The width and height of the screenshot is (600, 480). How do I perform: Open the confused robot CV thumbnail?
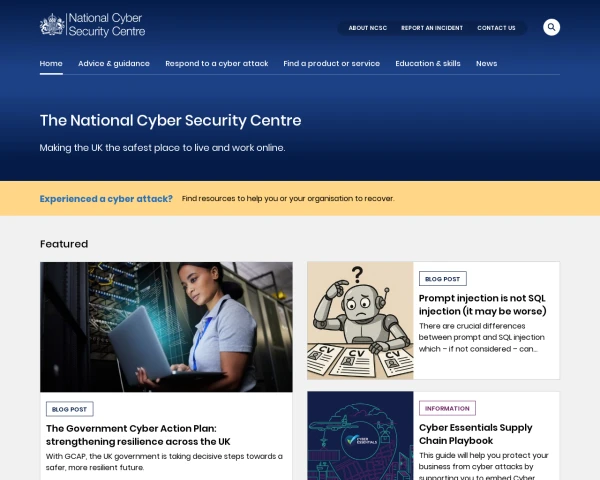(x=360, y=320)
